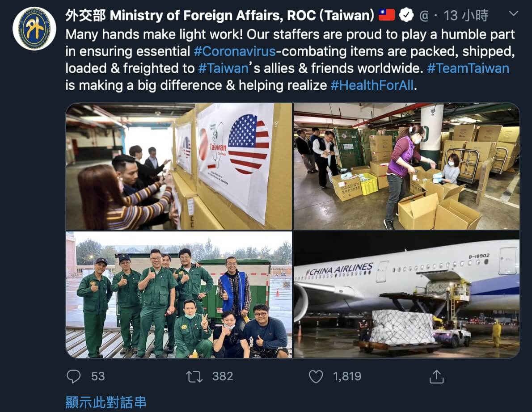Viewport: 532px width, 412px height.
Task: Click the retweet arrows icon
Action: pyautogui.click(x=194, y=376)
